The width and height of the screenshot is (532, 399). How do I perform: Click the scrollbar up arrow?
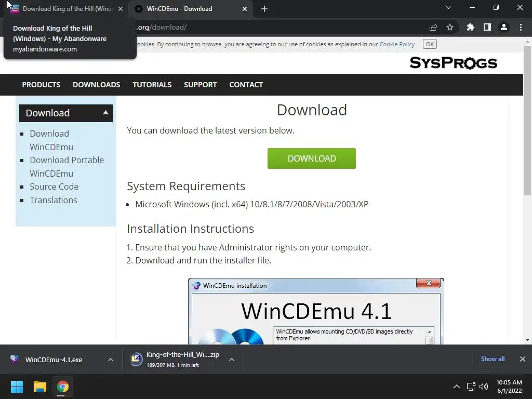[527, 42]
